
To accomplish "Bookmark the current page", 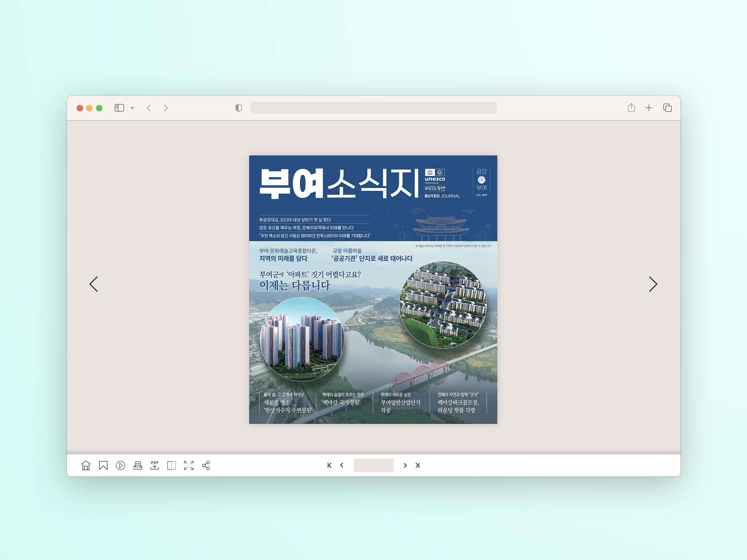I will (x=103, y=465).
